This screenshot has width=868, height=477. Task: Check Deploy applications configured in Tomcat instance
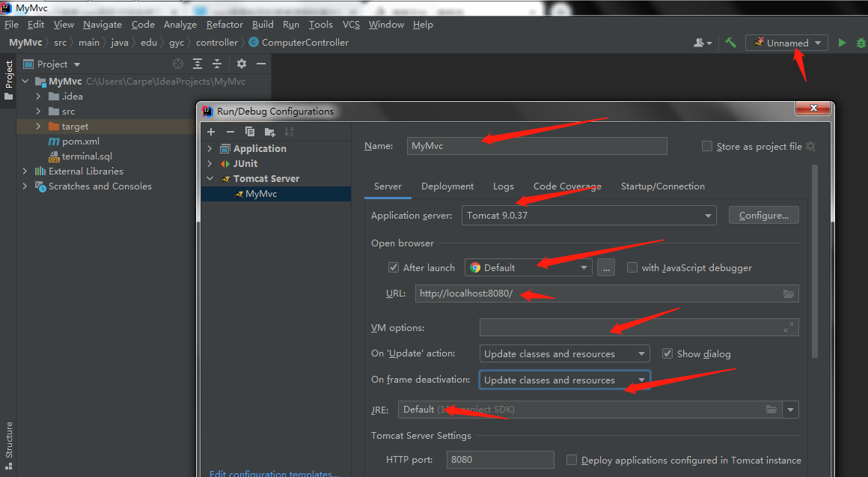pyautogui.click(x=572, y=460)
